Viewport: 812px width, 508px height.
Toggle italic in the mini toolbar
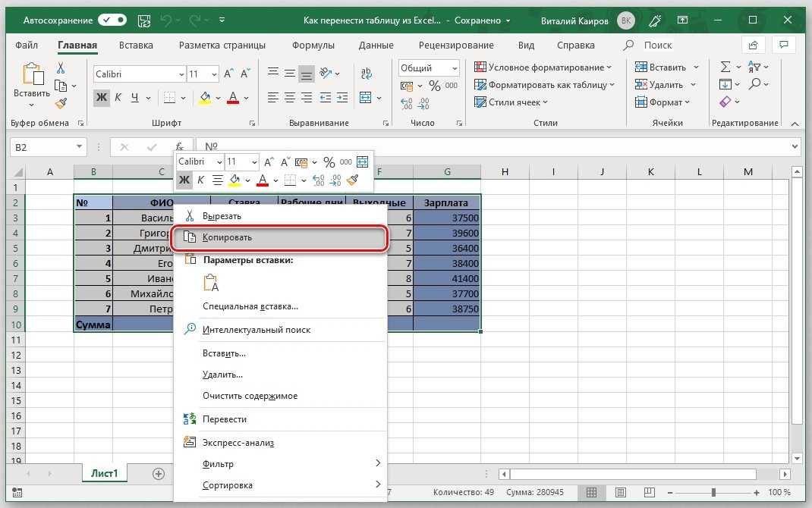click(200, 180)
